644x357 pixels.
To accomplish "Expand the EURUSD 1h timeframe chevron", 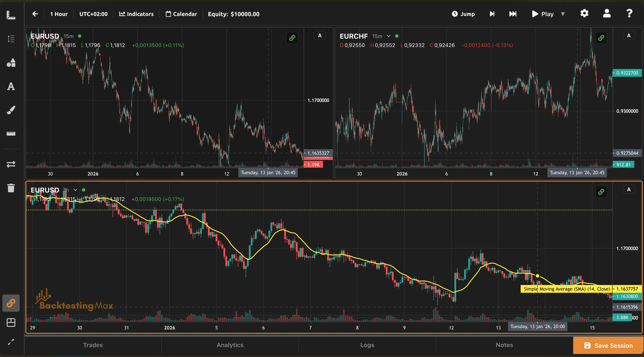I will (75, 190).
